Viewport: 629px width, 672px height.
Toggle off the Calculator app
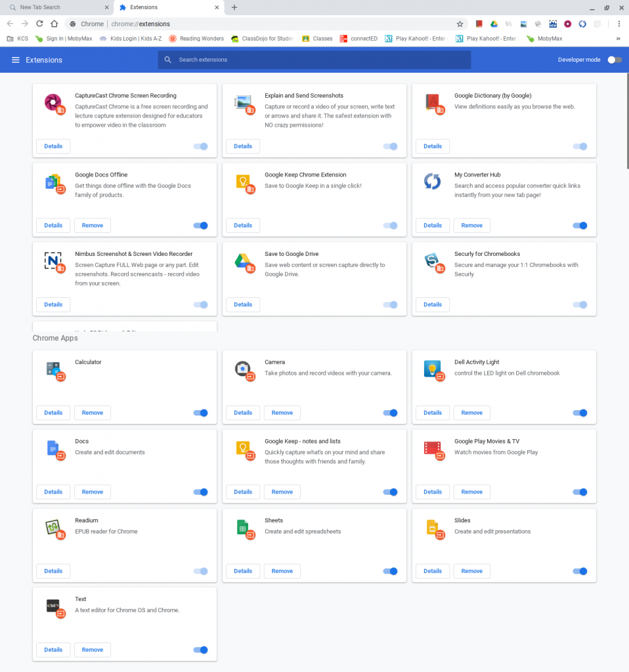pyautogui.click(x=200, y=413)
